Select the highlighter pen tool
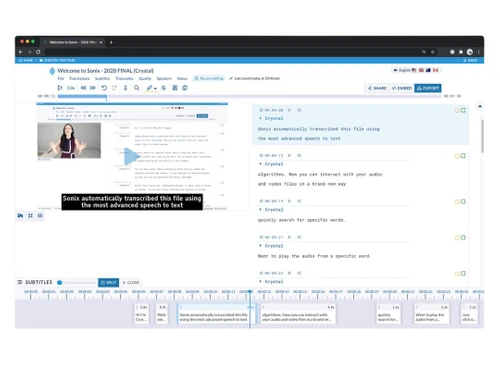Image resolution: width=500 pixels, height=375 pixels. tap(149, 88)
